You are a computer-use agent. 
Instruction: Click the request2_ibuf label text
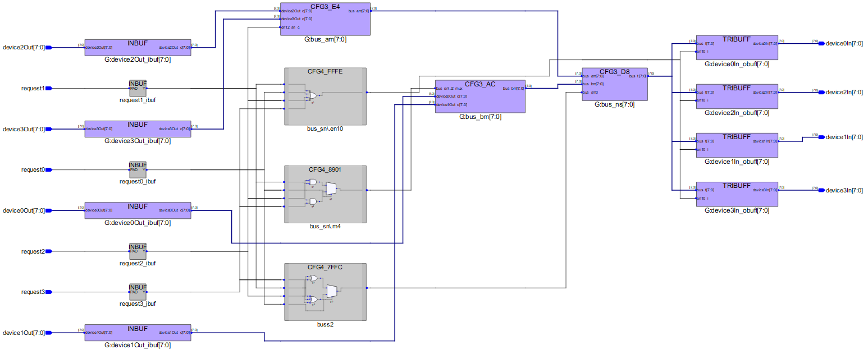(x=138, y=263)
